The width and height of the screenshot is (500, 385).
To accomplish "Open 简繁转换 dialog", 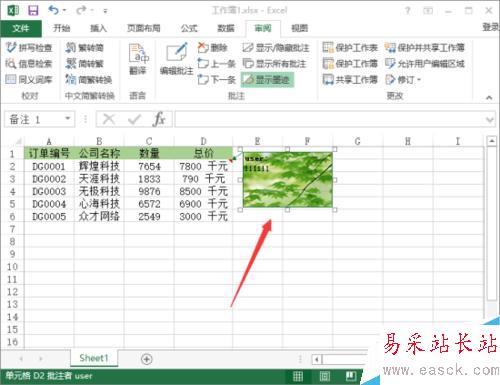I will pyautogui.click(x=89, y=79).
